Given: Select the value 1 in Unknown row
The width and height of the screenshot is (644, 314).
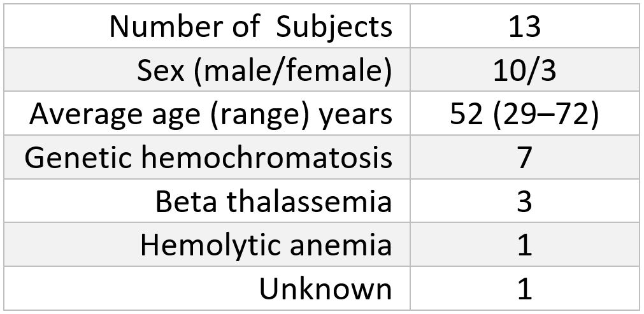Looking at the screenshot, I should tap(524, 289).
